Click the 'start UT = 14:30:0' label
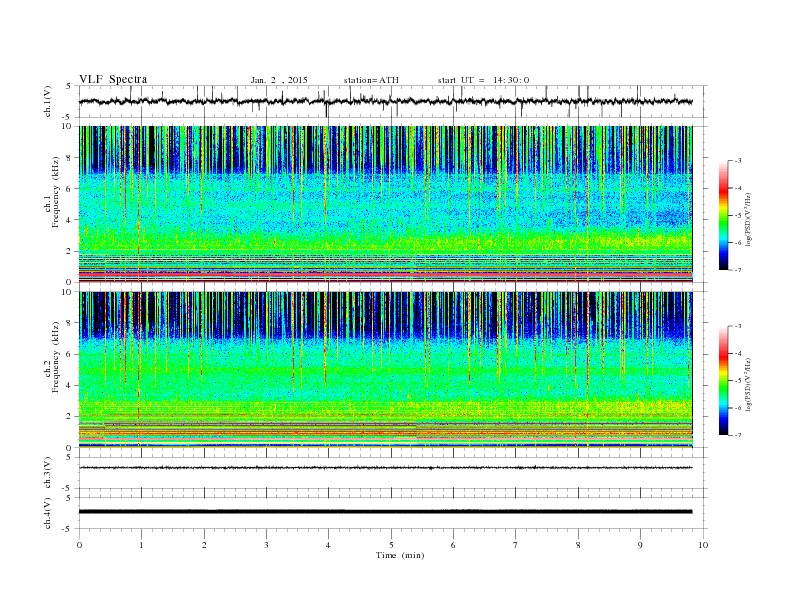This screenshot has height=612, width=792. pos(483,80)
